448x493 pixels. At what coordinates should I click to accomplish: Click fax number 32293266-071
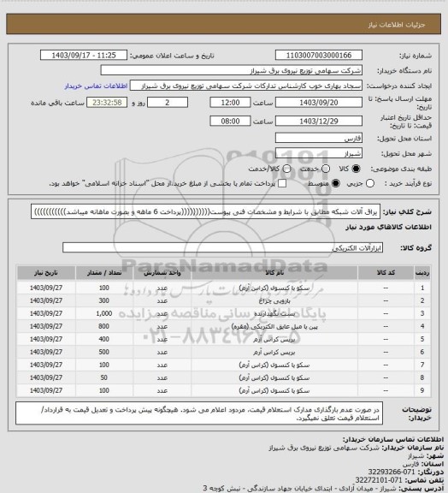click(392, 472)
